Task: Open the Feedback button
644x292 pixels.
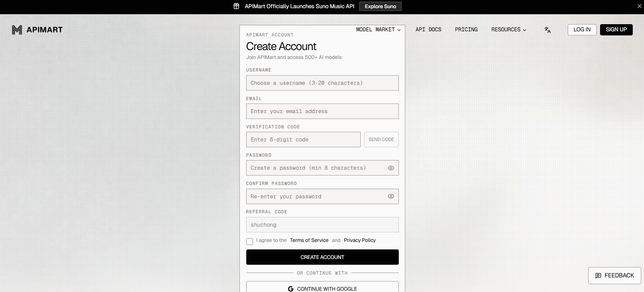Action: [x=615, y=275]
